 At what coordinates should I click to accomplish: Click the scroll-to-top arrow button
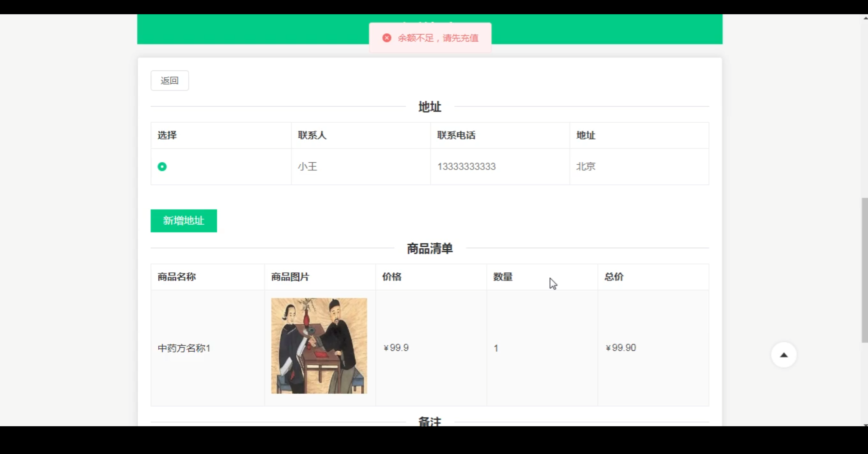[x=784, y=355]
